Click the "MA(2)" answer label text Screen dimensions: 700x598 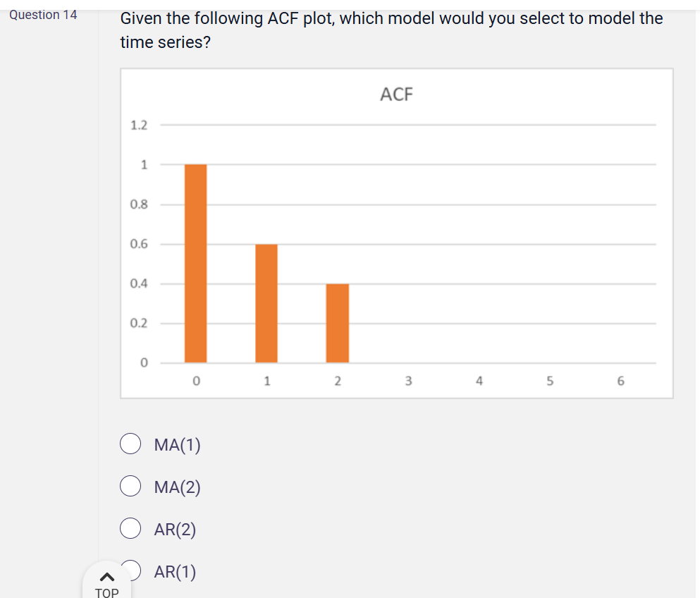tap(177, 487)
